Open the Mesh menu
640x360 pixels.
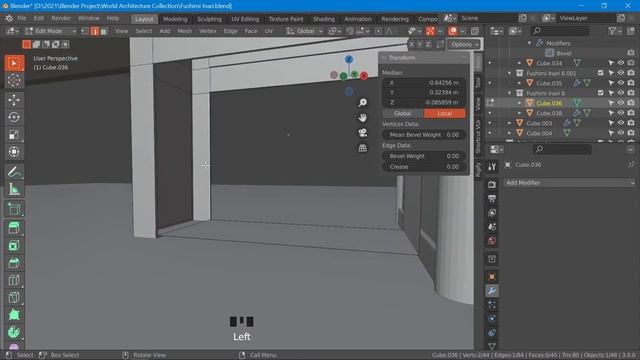(184, 31)
